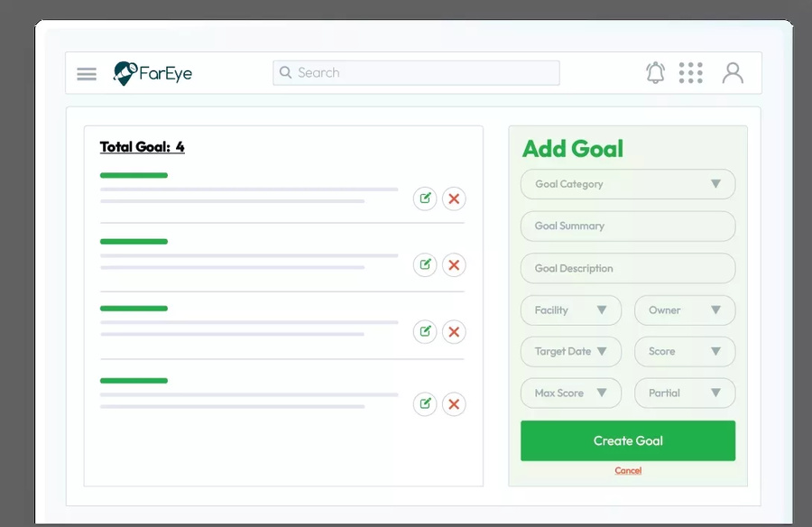
Task: Expand the Goal Category dropdown
Action: tap(628, 184)
